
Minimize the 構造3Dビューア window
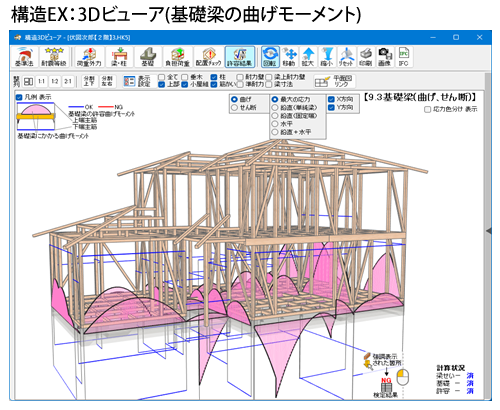point(433,37)
